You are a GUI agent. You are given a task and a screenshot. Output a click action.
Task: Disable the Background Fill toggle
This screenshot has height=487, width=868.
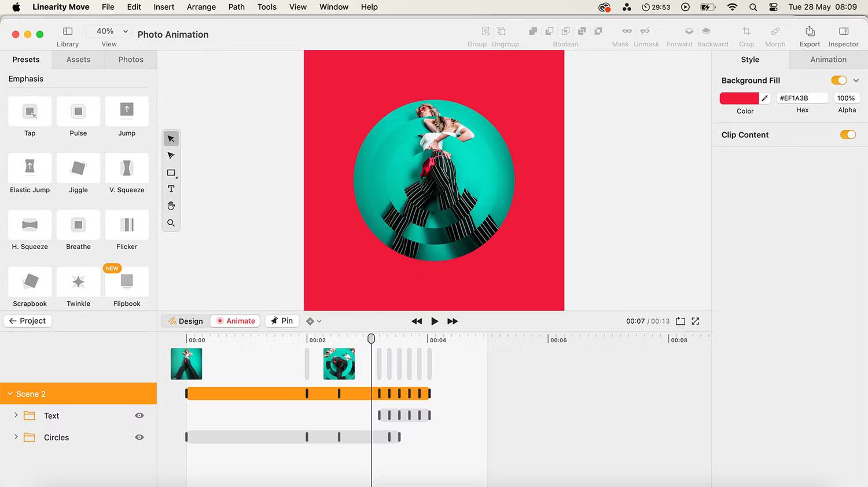(x=838, y=80)
